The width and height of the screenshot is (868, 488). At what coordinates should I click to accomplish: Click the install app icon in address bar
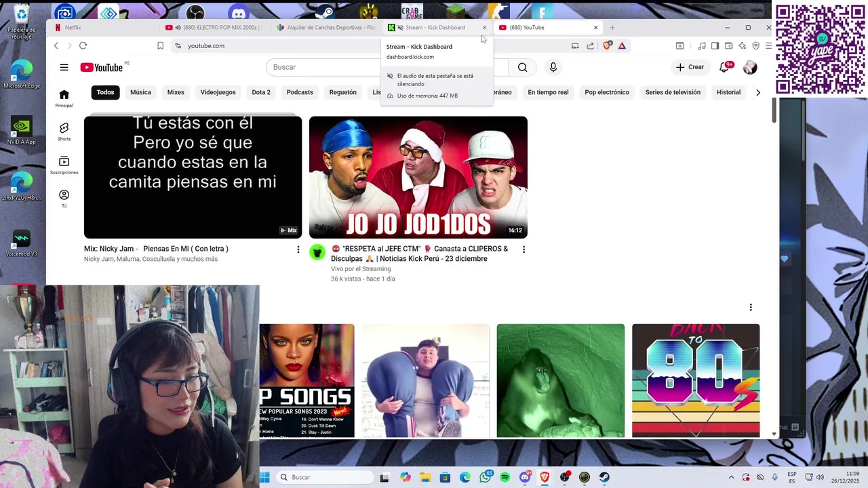tap(575, 45)
